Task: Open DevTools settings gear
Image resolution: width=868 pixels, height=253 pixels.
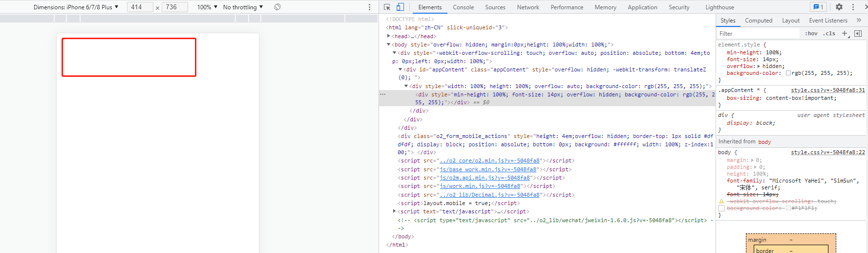Action: coord(839,7)
